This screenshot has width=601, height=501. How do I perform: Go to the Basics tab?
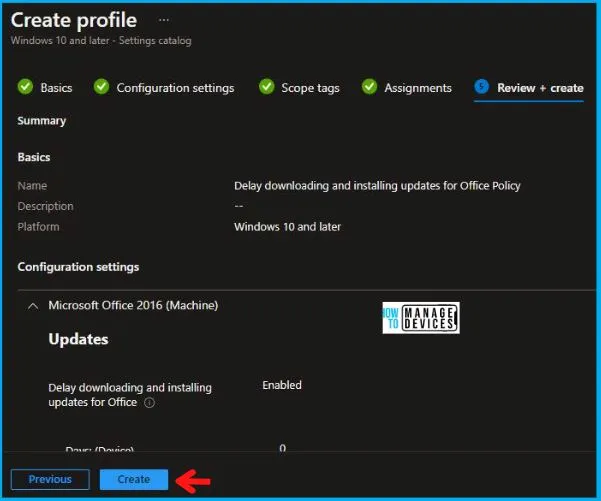(x=56, y=88)
